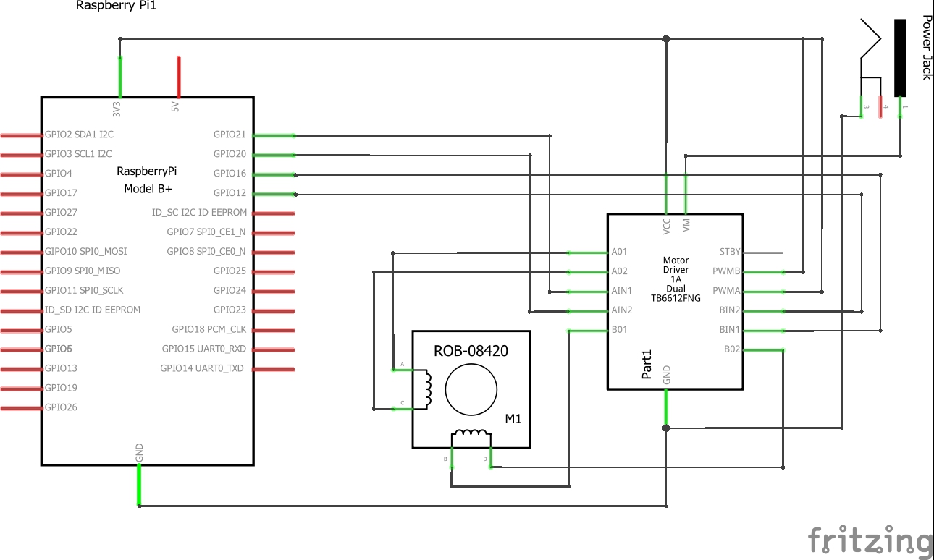The height and width of the screenshot is (560, 934).
Task: Click the red Power Jack pin 4
Action: [x=880, y=107]
